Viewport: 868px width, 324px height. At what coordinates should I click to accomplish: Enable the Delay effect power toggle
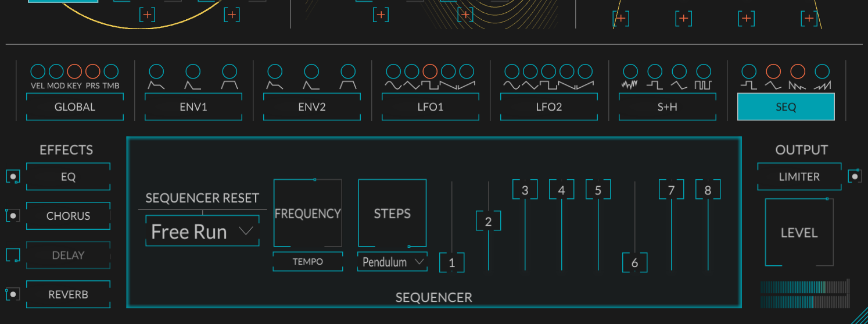pyautogui.click(x=13, y=255)
